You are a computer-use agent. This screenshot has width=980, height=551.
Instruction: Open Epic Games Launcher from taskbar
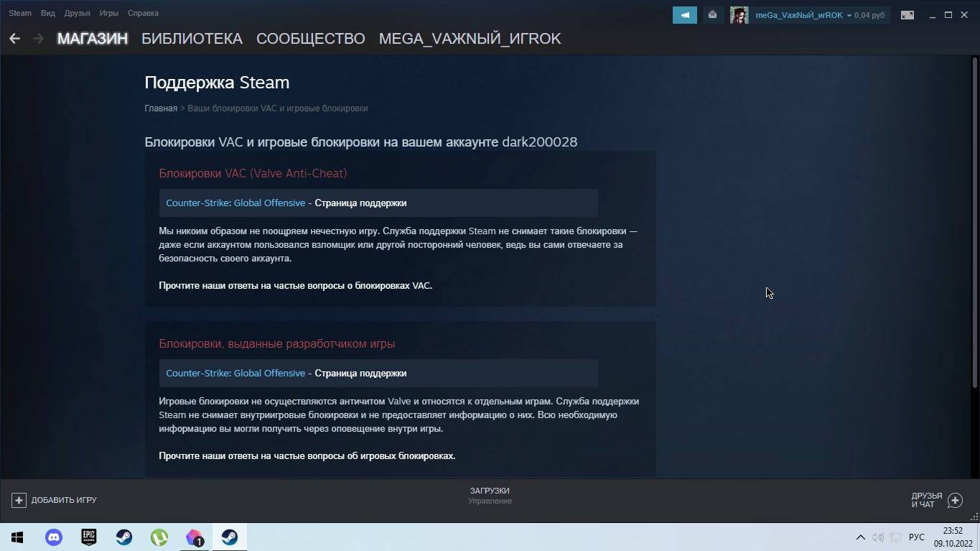[88, 537]
